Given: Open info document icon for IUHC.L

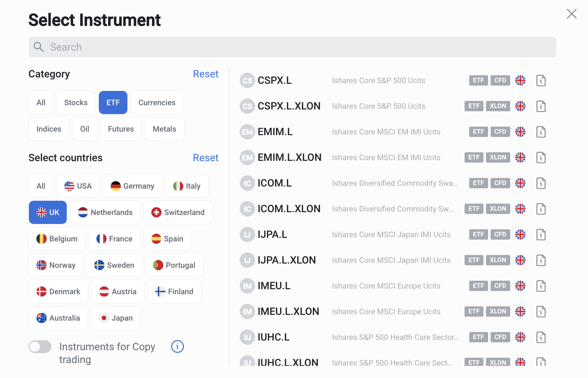Looking at the screenshot, I should click(541, 337).
